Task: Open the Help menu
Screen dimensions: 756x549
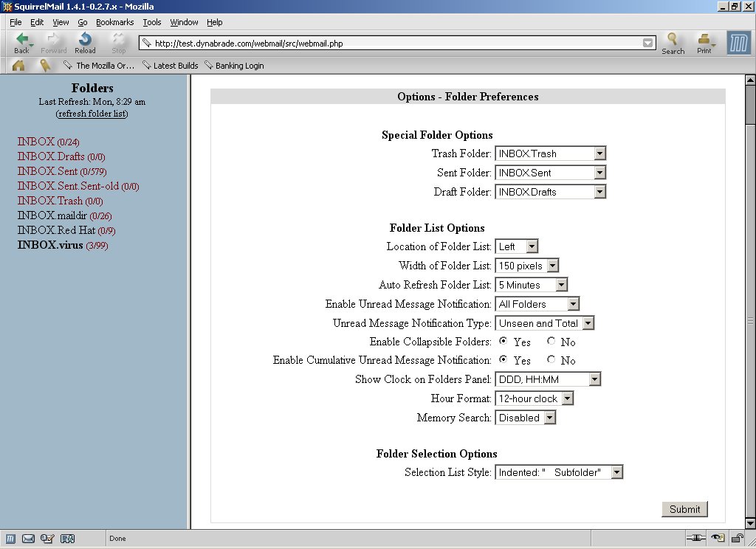Action: coord(215,22)
